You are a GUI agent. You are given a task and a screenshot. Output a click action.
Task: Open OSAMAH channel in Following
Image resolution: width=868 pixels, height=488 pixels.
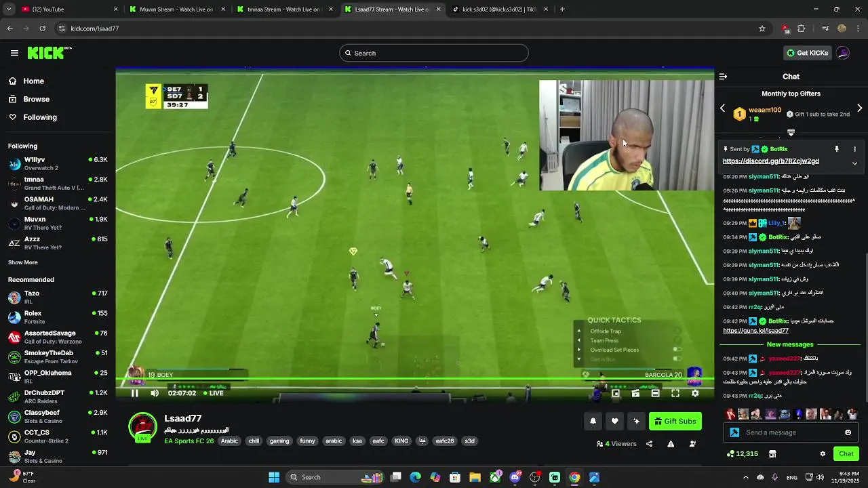point(58,203)
